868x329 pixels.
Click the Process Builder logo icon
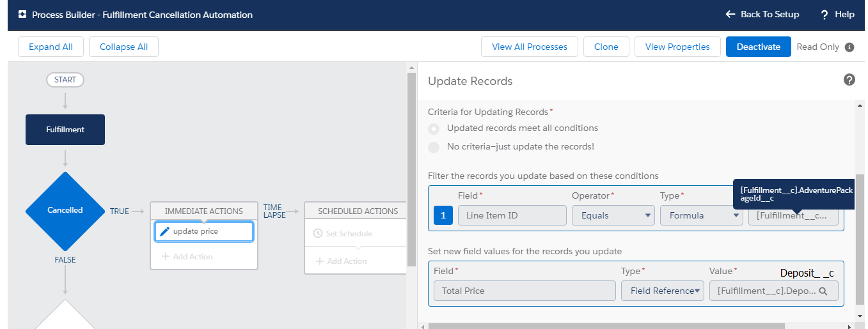tap(22, 15)
